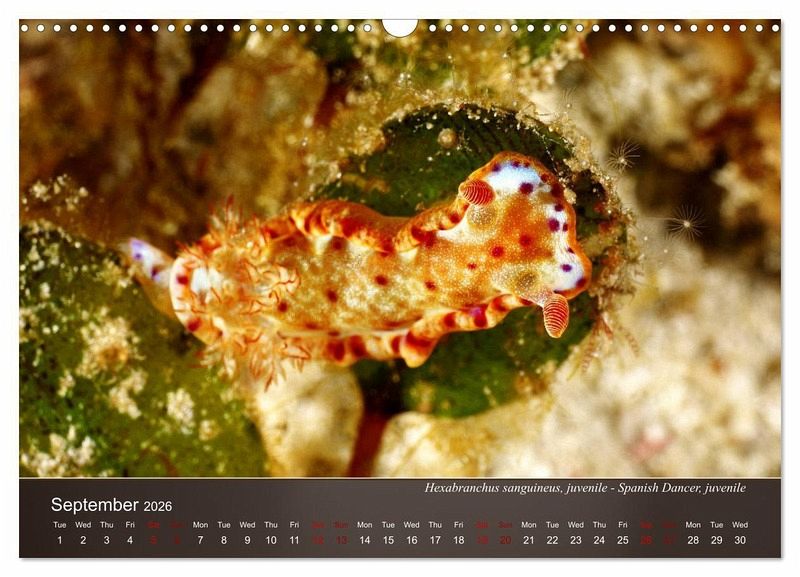Click the 'September' month title
This screenshot has height=577, width=800.
[x=94, y=505]
